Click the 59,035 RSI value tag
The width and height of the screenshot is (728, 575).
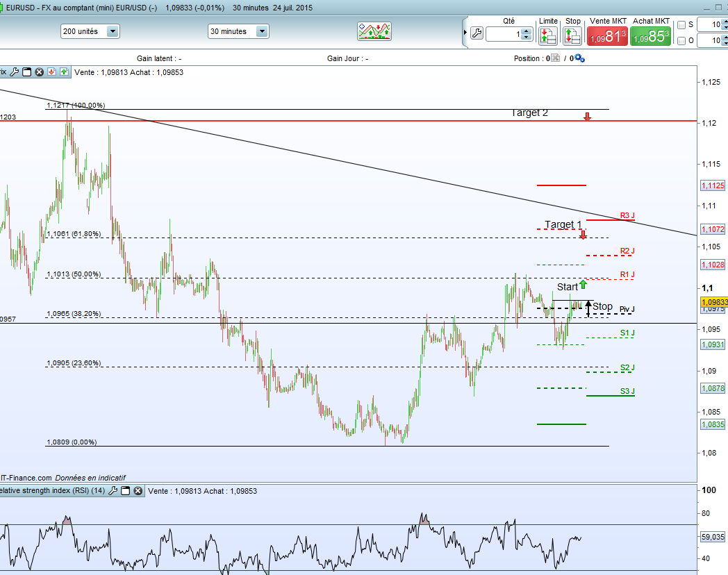click(713, 537)
